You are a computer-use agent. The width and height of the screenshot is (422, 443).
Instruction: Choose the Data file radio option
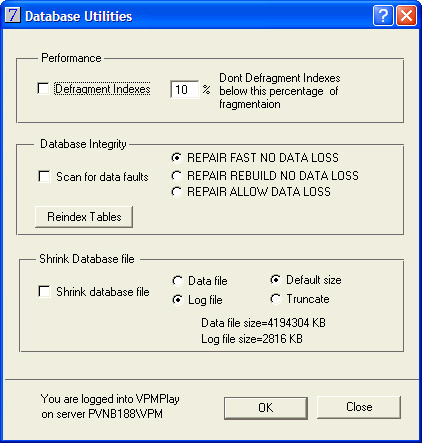click(178, 281)
